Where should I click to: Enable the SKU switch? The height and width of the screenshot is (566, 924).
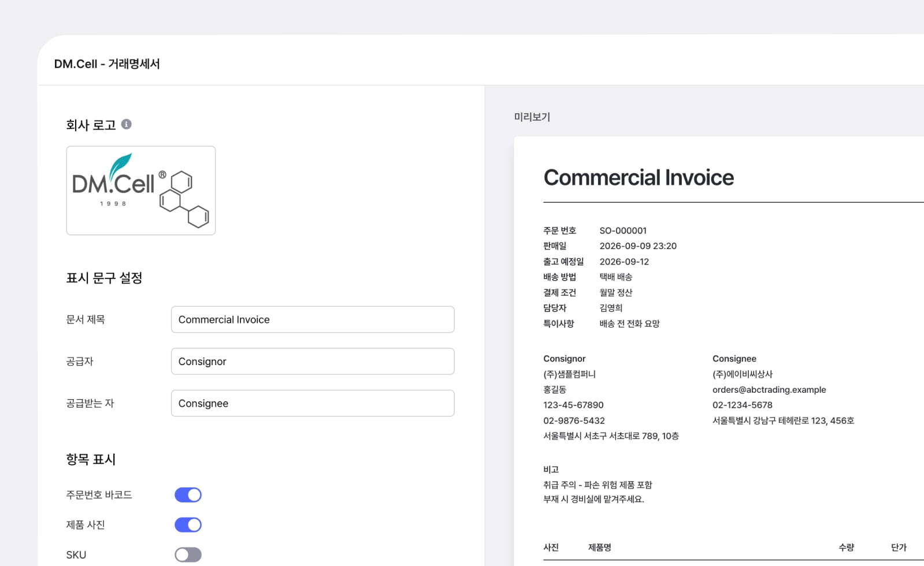pyautogui.click(x=188, y=555)
